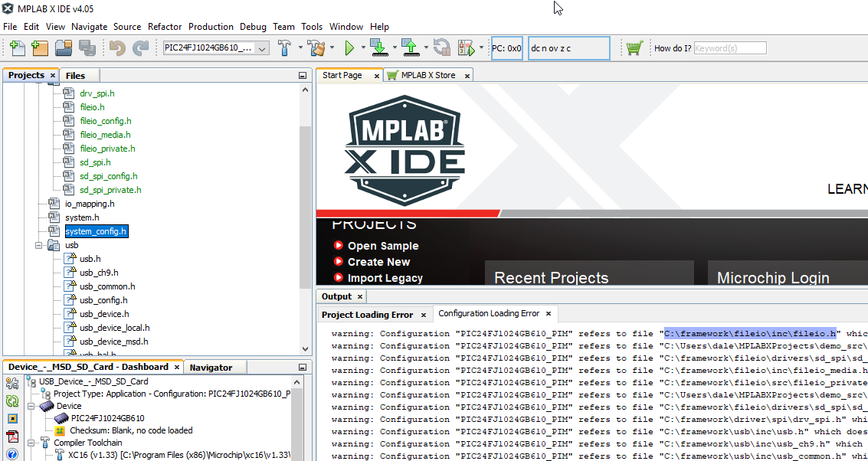Open the Refactor menu
The height and width of the screenshot is (461, 868).
click(165, 27)
